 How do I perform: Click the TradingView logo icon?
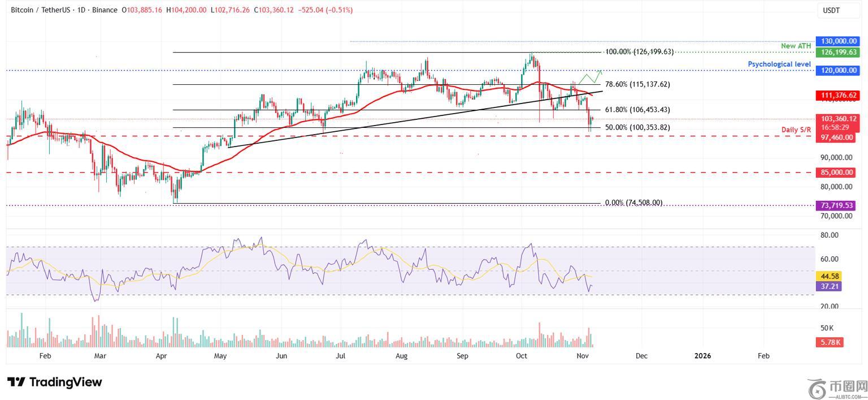(16, 382)
